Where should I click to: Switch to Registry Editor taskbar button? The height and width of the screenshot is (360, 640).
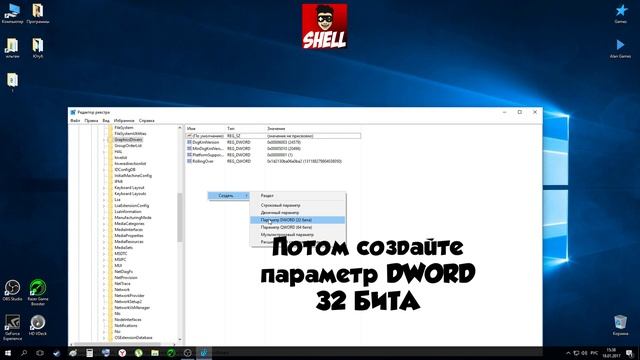coord(204,353)
